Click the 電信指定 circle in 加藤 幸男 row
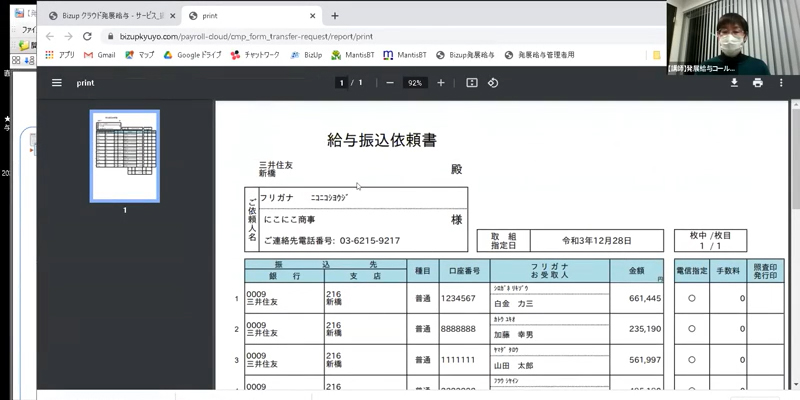The width and height of the screenshot is (800, 400). [x=691, y=329]
